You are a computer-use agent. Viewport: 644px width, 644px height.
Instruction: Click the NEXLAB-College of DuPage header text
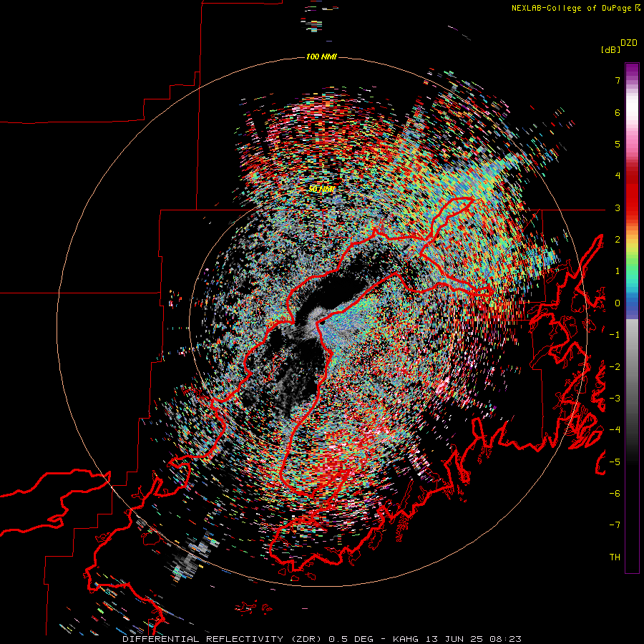(x=575, y=8)
